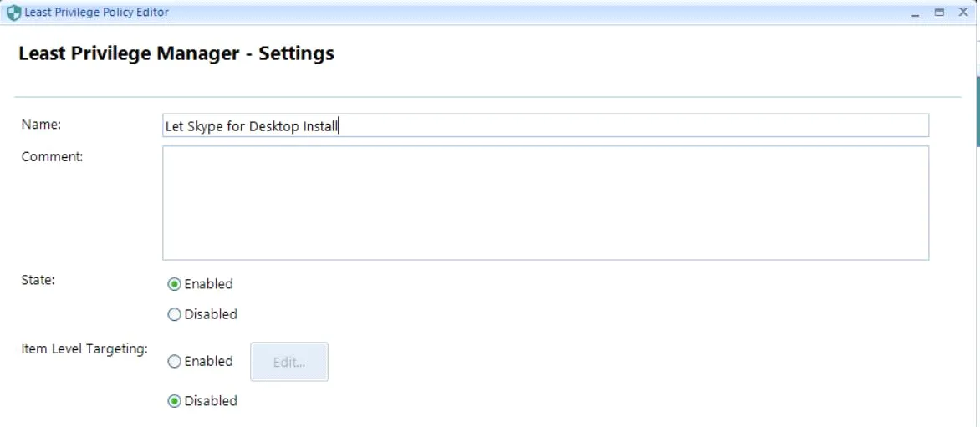Focus the Comment text area
This screenshot has width=980, height=427.
click(x=545, y=203)
